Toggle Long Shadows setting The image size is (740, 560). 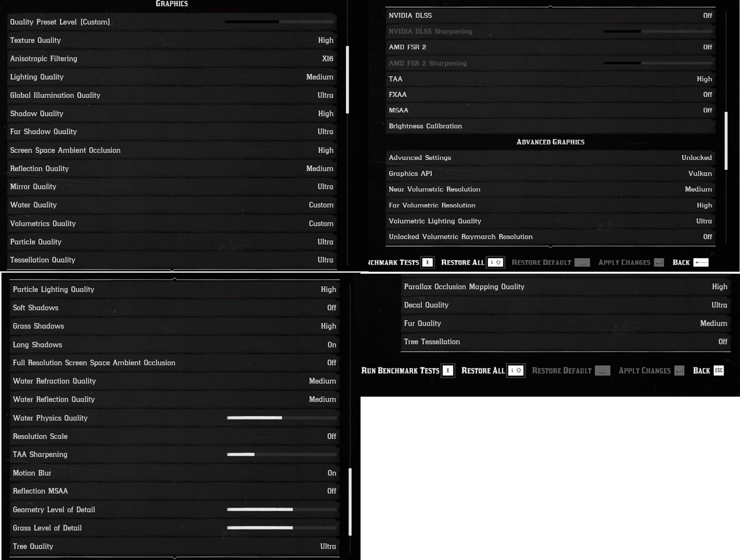point(175,345)
